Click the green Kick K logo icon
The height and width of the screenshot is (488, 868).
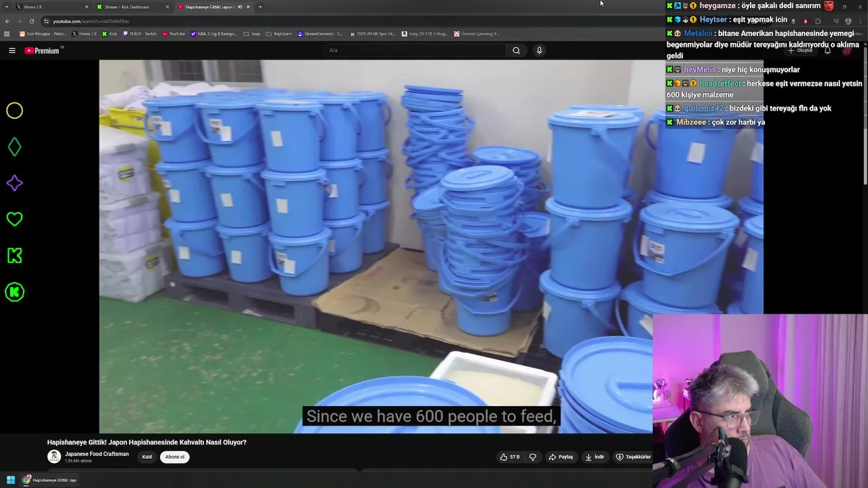[x=14, y=256]
